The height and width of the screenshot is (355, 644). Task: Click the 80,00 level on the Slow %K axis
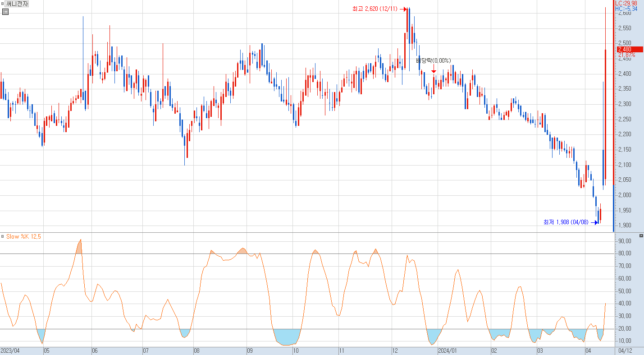click(x=624, y=254)
